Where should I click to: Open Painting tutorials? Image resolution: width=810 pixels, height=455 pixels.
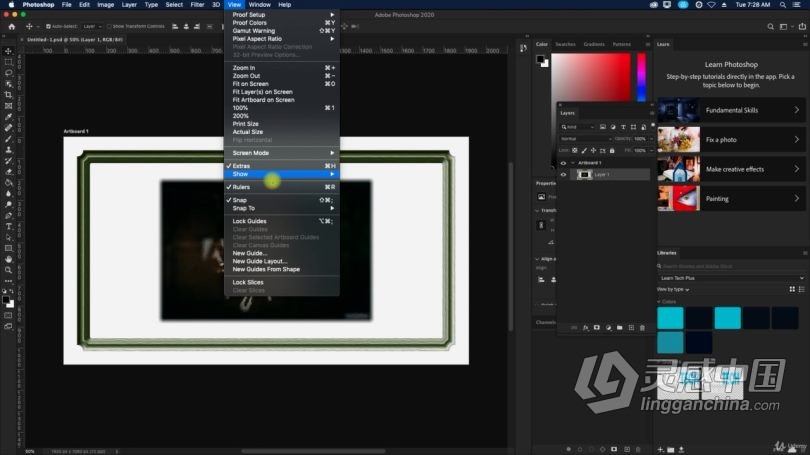click(731, 198)
